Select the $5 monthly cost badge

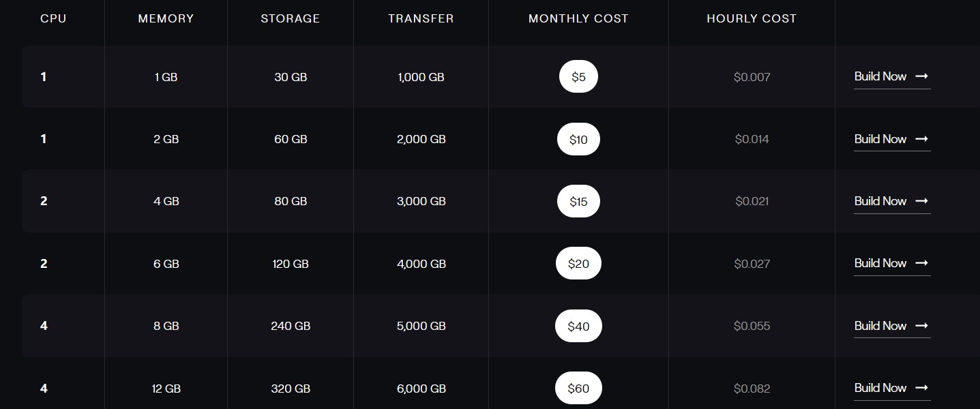578,77
